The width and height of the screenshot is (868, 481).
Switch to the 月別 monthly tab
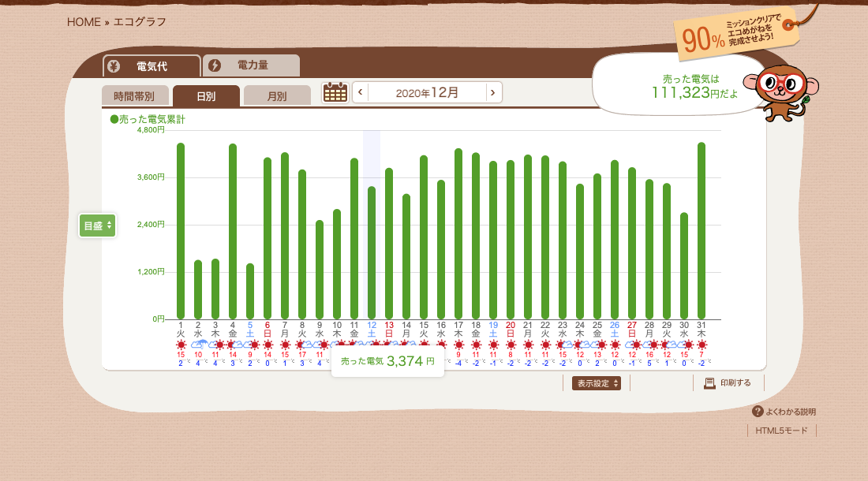point(277,96)
